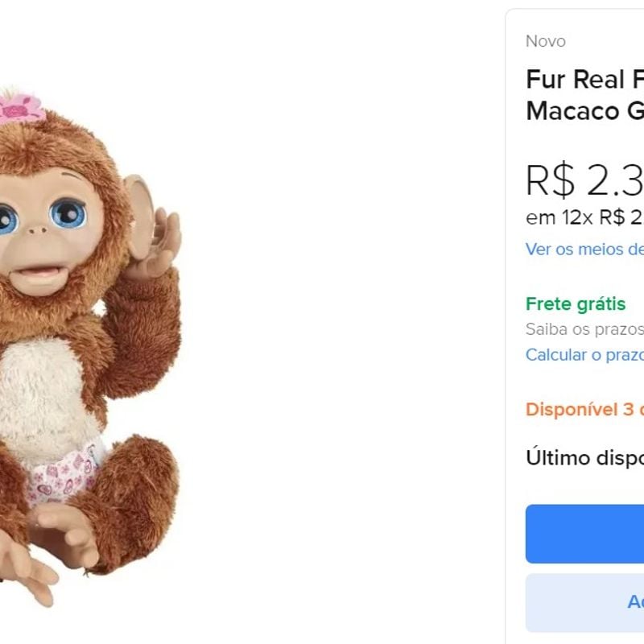Click the solid blue purchase button
644x644 pixels.
coord(584,533)
